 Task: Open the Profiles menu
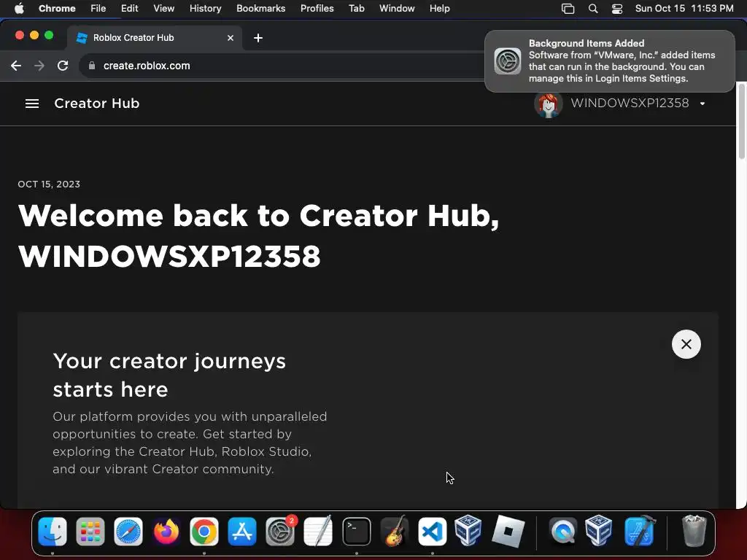coord(317,9)
